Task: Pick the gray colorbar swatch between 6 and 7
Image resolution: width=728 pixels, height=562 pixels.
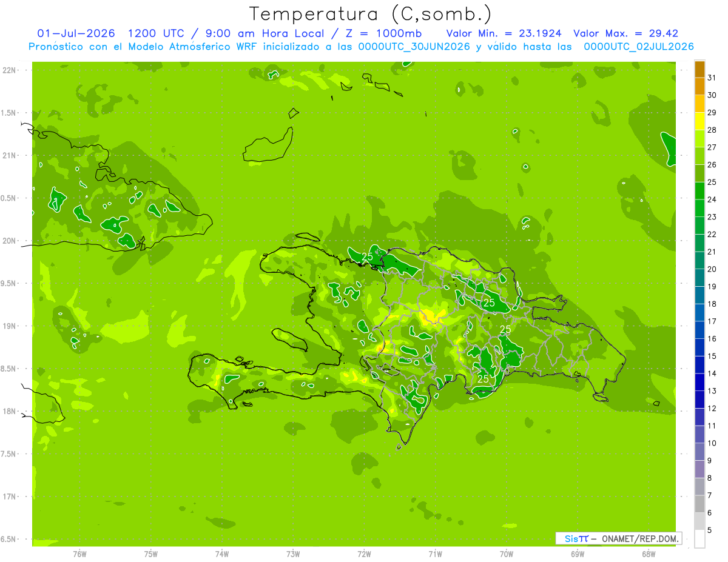Action: pyautogui.click(x=699, y=504)
